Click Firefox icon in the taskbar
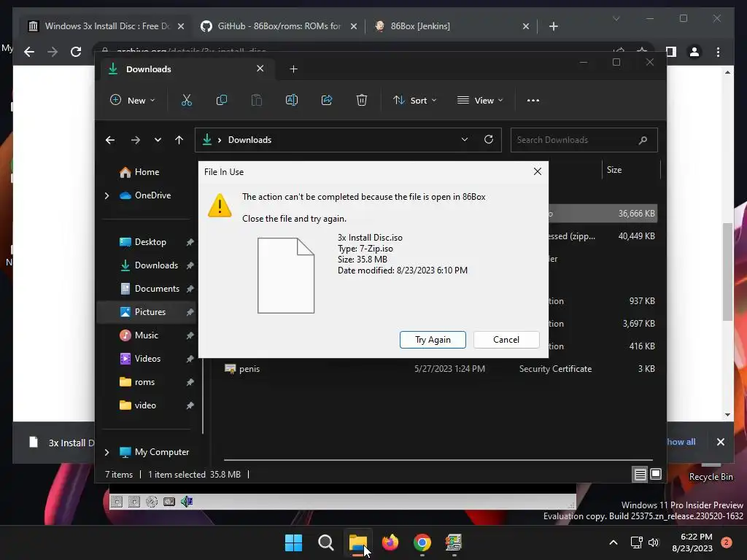 390,542
